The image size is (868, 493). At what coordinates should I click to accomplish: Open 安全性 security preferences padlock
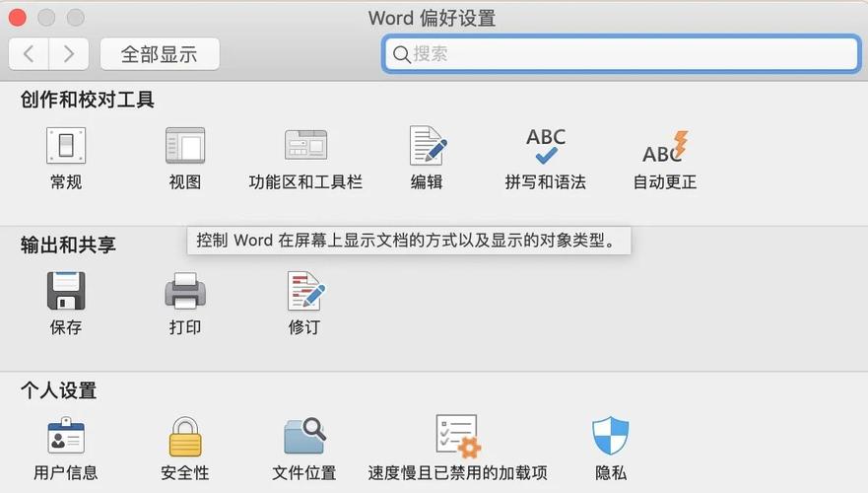point(185,437)
